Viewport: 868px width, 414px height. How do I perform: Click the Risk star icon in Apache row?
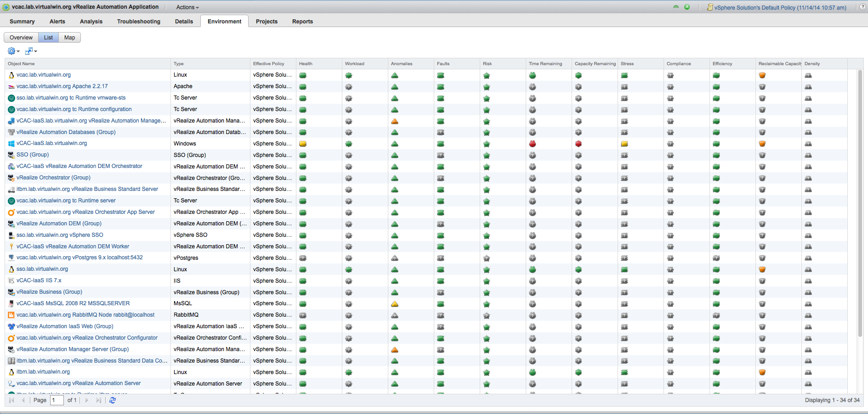[487, 87]
